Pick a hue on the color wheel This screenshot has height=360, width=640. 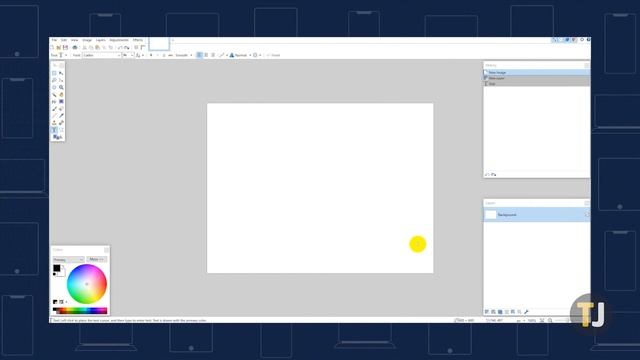pos(87,284)
